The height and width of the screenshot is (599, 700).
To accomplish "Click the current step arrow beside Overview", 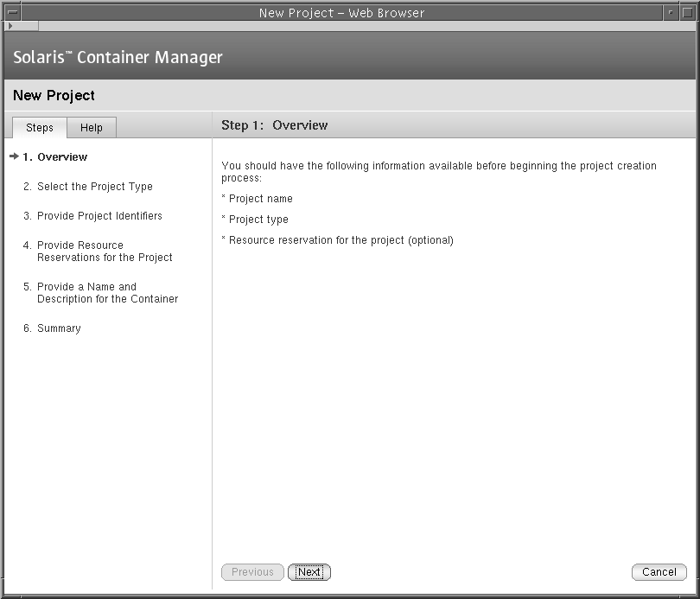I will point(15,156).
